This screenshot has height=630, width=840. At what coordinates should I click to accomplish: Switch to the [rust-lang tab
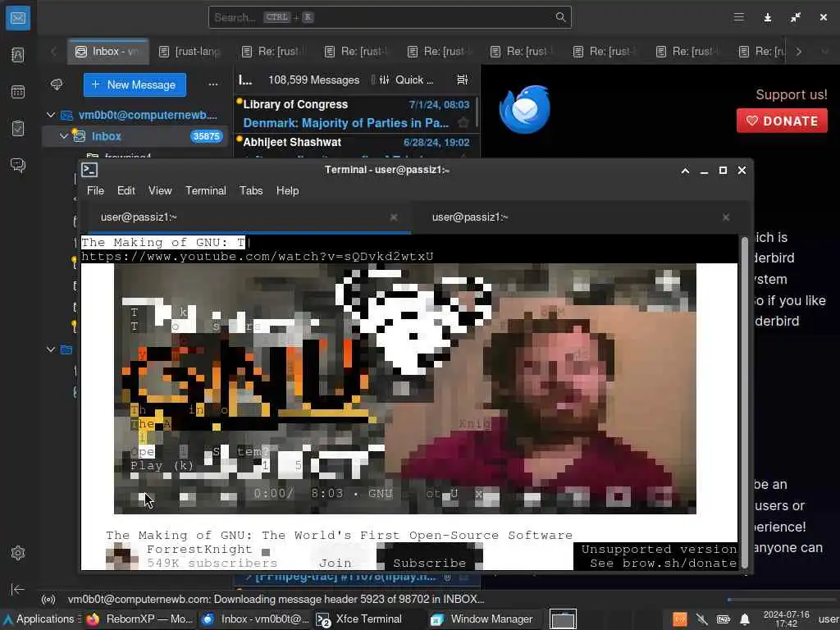(x=190, y=52)
